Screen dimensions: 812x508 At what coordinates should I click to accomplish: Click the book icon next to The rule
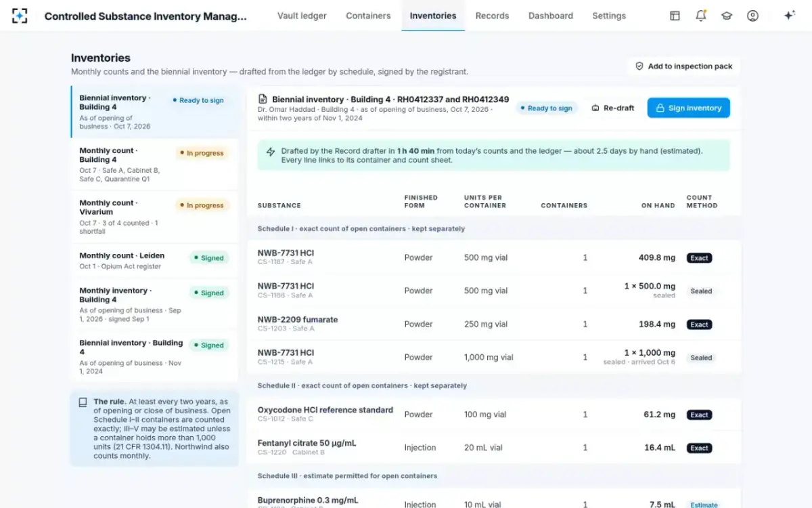[x=83, y=402]
